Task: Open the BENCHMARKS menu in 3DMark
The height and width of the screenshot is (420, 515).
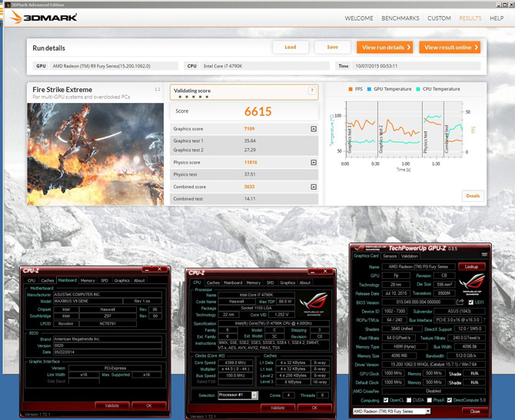Action: [x=399, y=18]
